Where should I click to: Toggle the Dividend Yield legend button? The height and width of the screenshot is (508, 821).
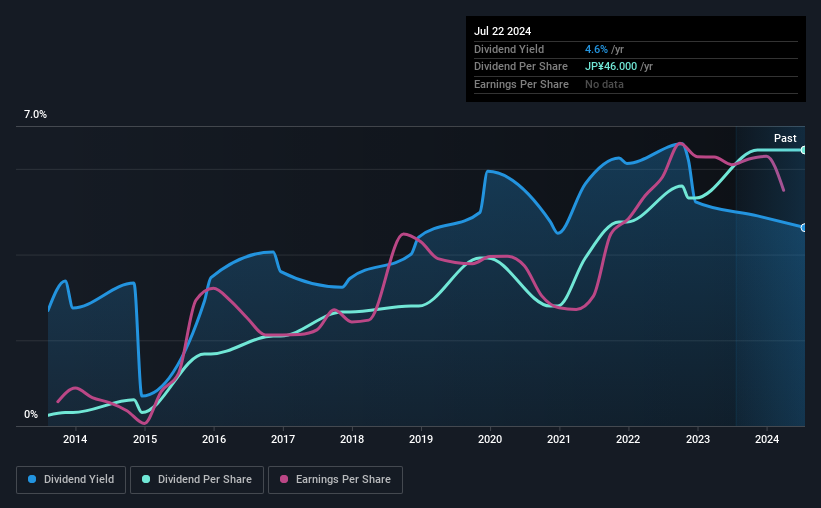(x=71, y=480)
